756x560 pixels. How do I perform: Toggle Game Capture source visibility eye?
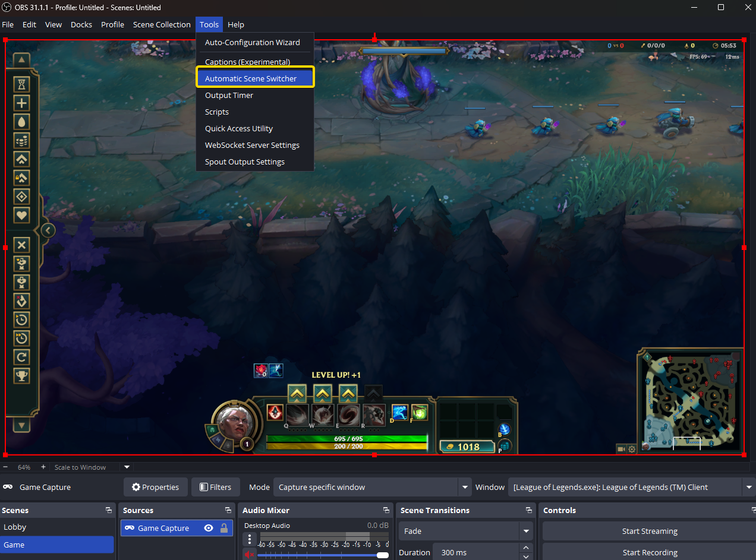(x=209, y=528)
